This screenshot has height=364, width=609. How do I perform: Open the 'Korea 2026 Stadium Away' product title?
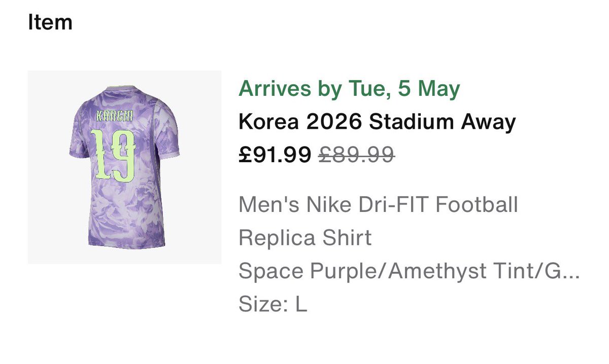coord(377,122)
